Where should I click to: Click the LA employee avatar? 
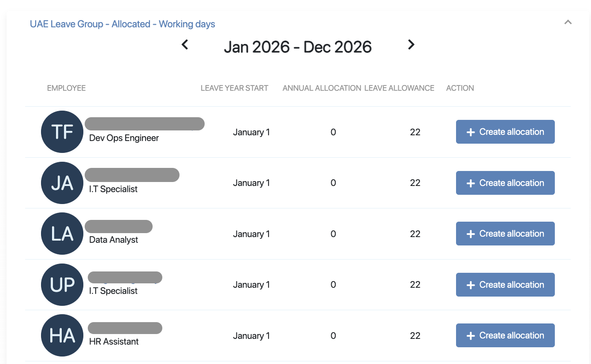pyautogui.click(x=62, y=234)
